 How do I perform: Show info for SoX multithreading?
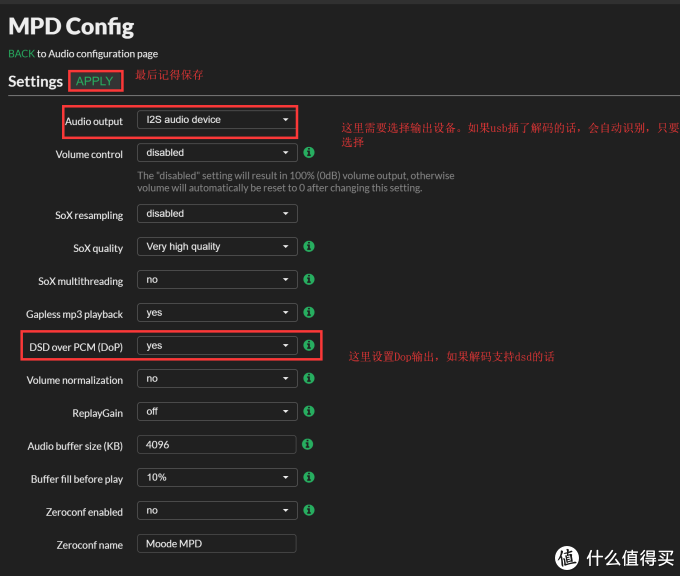click(309, 280)
